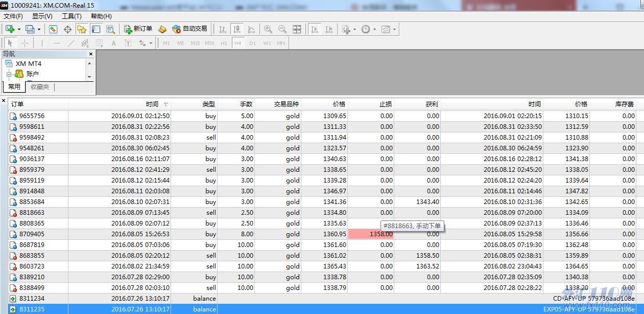Sort by the 交易品种 column header
This screenshot has height=314, width=644.
click(x=278, y=104)
